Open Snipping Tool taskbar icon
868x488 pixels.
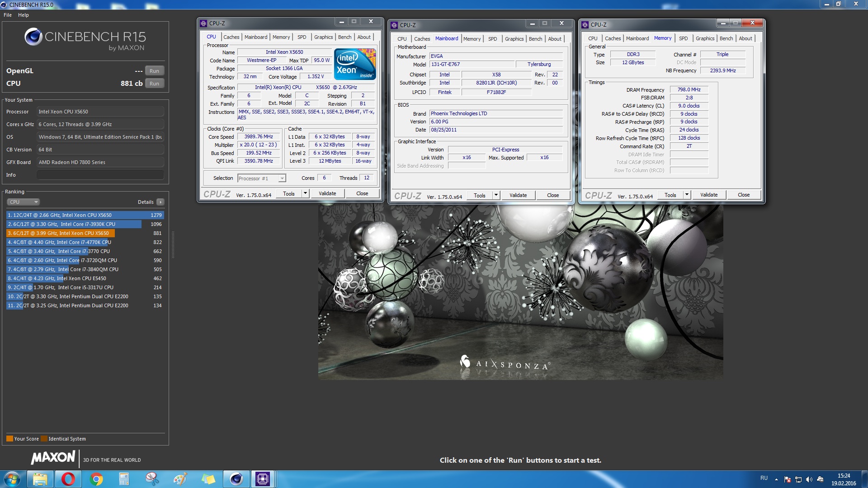152,479
